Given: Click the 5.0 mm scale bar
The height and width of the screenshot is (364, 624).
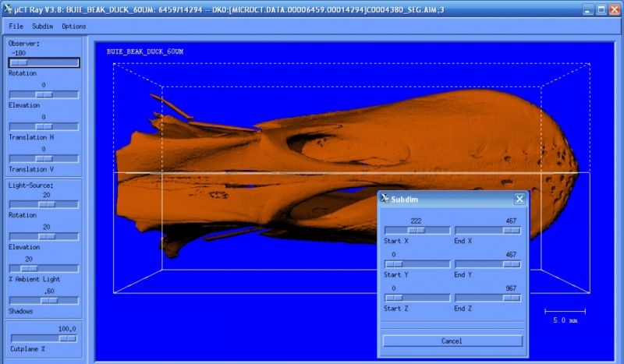Looking at the screenshot, I should coord(565,312).
